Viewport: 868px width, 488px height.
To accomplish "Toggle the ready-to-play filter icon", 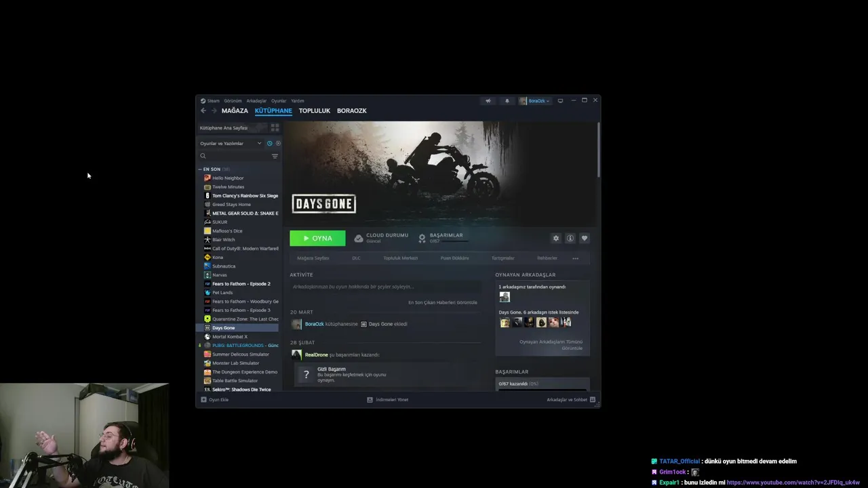I will click(278, 144).
